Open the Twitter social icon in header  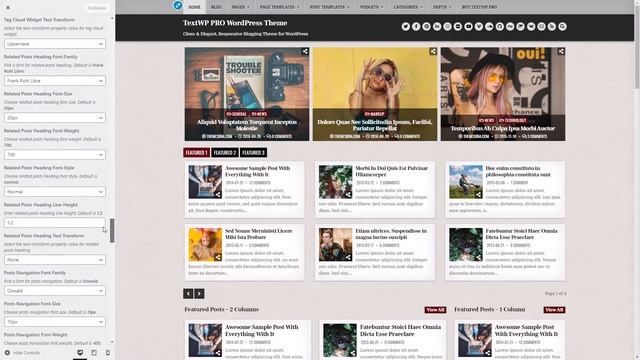pyautogui.click(x=405, y=27)
